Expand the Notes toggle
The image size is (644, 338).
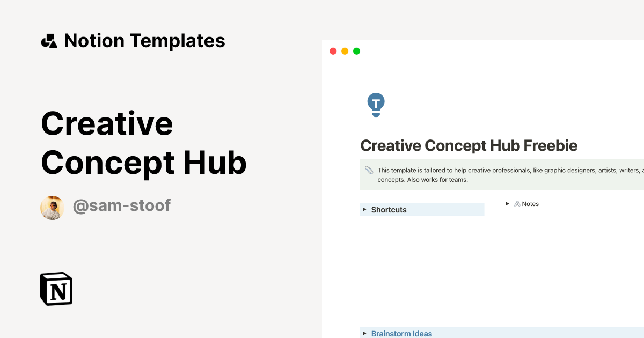(507, 204)
